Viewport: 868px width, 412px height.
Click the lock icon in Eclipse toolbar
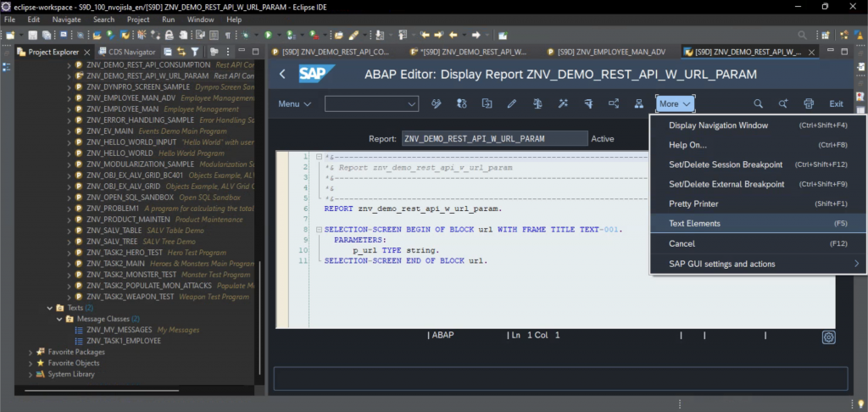point(170,35)
